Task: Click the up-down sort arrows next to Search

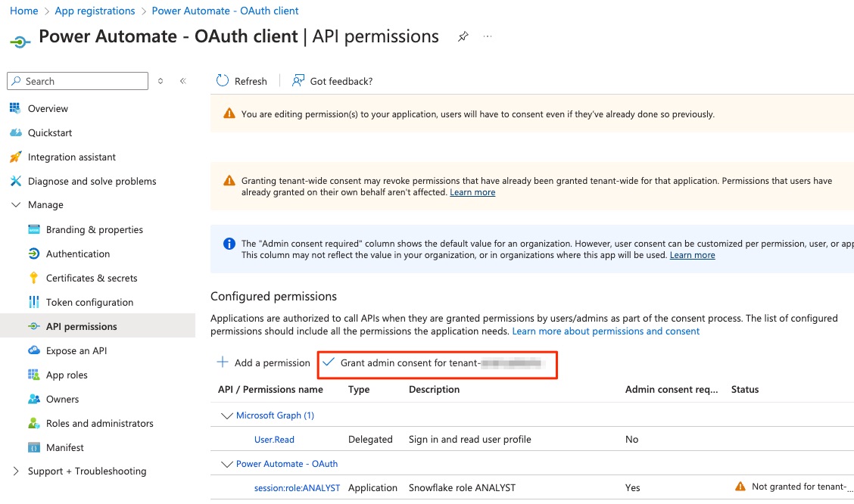Action: tap(161, 81)
